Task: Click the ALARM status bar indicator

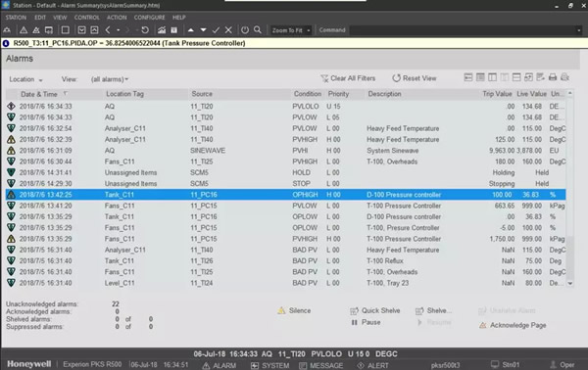Action: click(x=220, y=365)
